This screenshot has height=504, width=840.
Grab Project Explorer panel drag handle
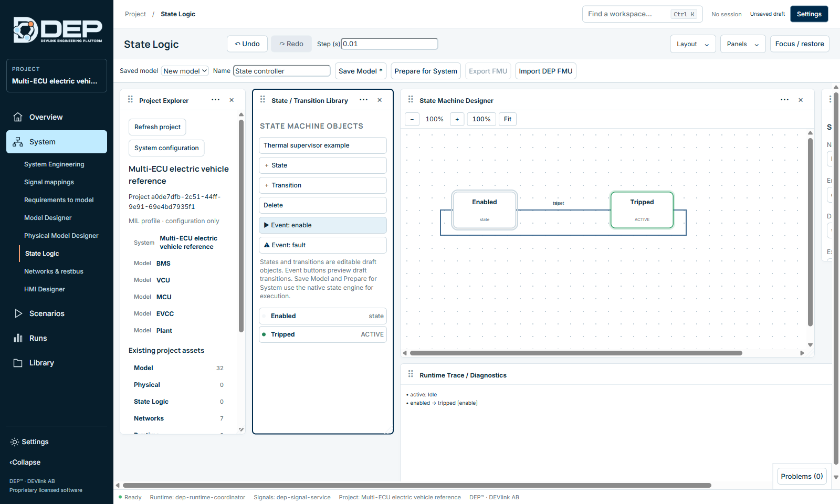(x=130, y=100)
